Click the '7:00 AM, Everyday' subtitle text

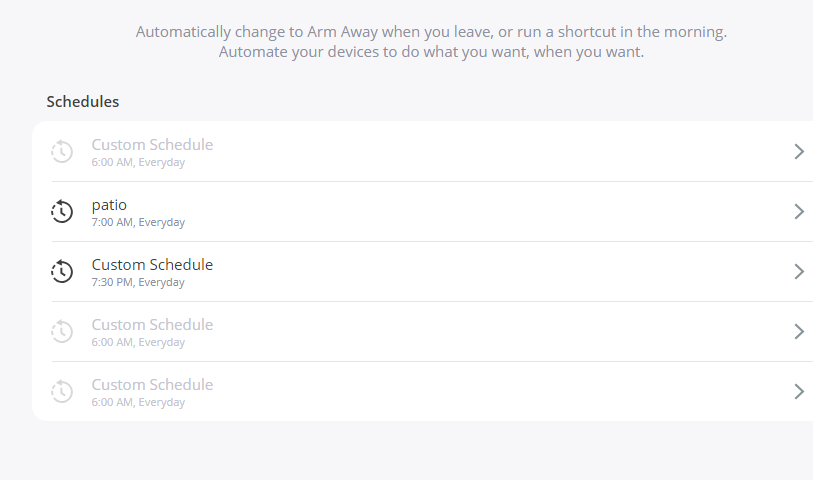(x=138, y=222)
